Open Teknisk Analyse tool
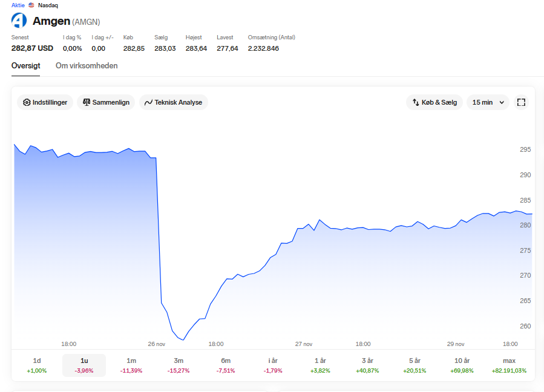Image resolution: width=544 pixels, height=392 pixels. point(174,102)
